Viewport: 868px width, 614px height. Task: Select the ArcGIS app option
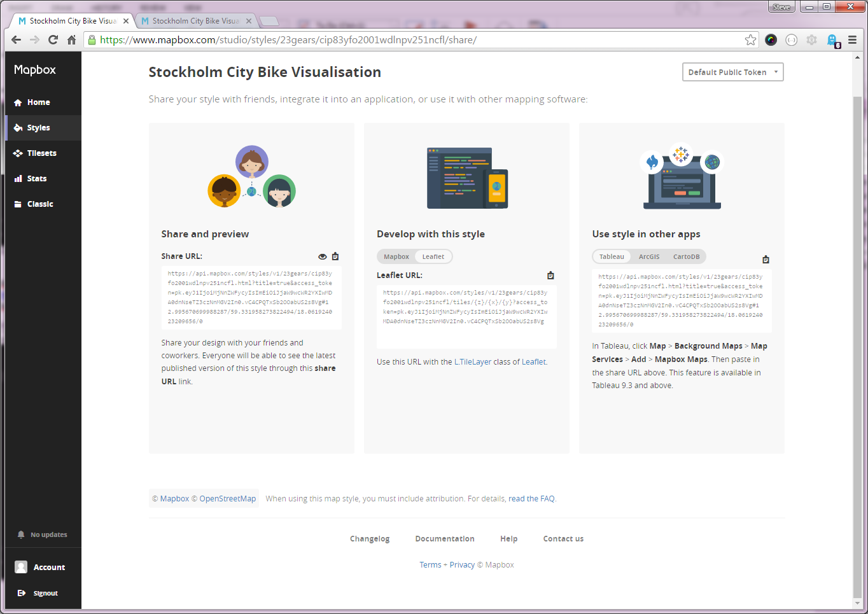(649, 256)
